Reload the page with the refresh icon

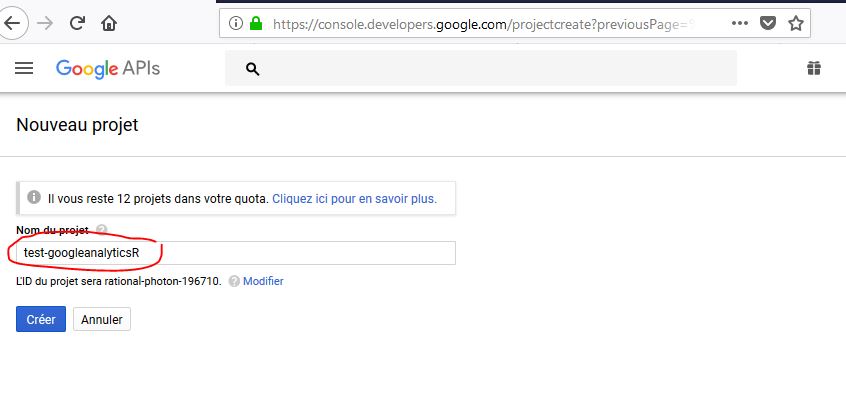pos(77,23)
